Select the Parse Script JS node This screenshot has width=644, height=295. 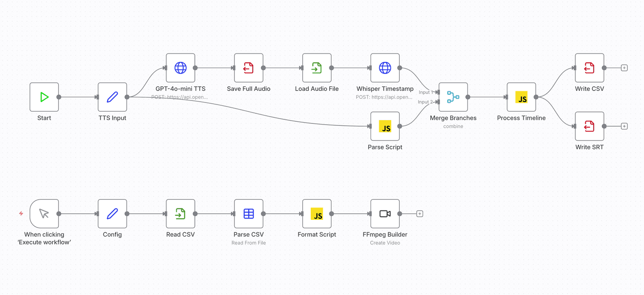(385, 126)
